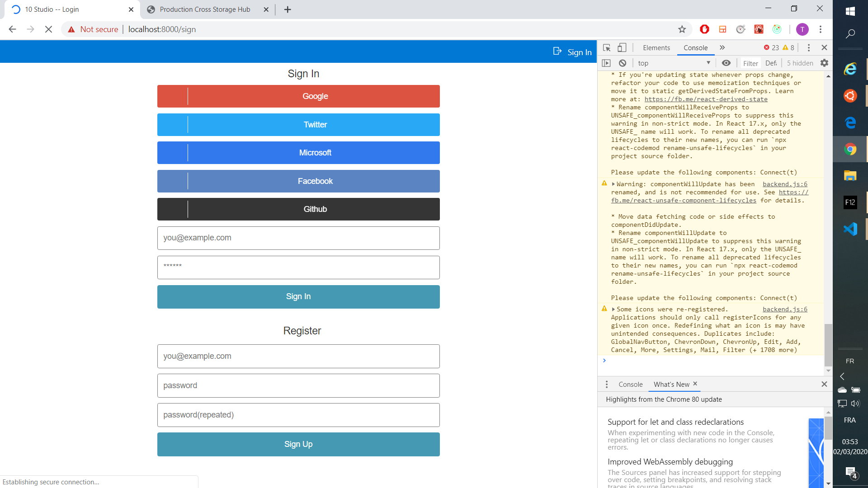Open the react-derived-state link
868x488 pixels.
(706, 99)
